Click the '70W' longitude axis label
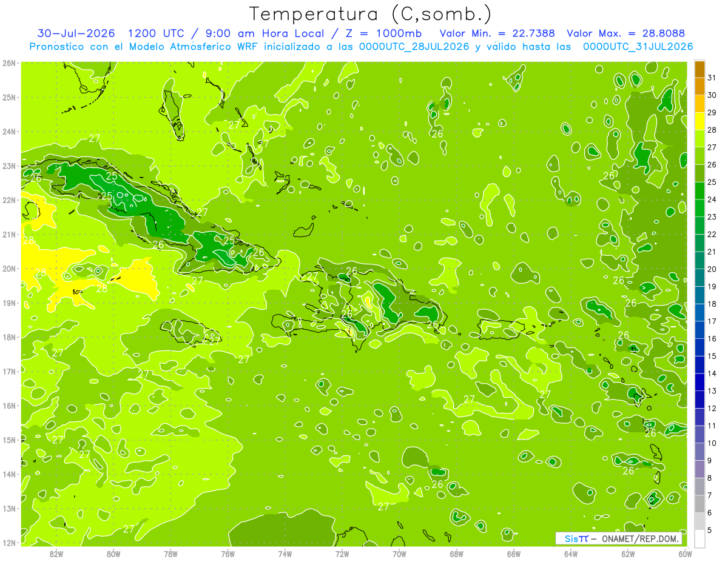Viewport: 728px width, 562px height. [399, 554]
